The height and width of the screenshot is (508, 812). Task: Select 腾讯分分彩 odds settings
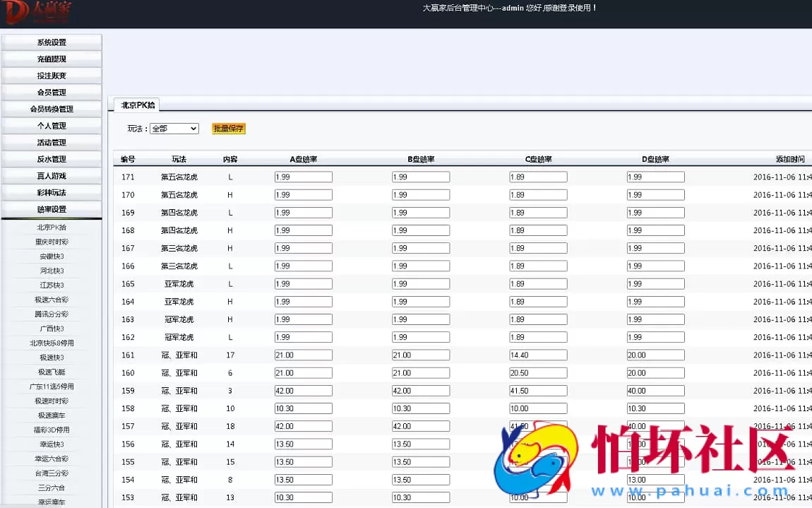click(x=51, y=314)
